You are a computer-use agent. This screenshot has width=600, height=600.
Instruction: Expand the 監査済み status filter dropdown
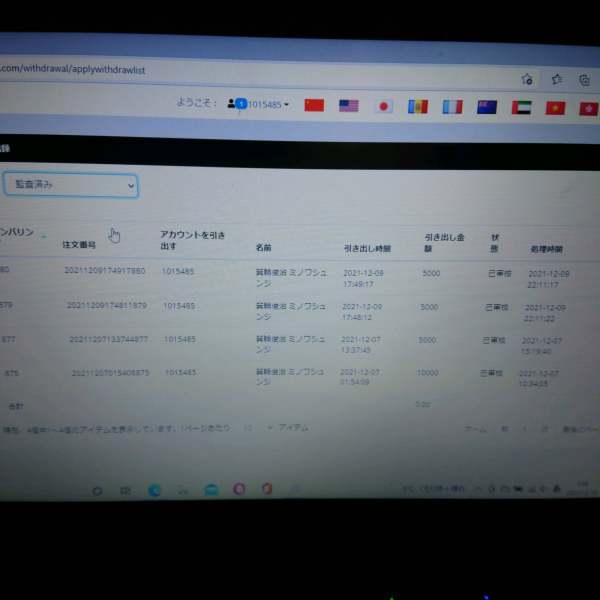(71, 185)
